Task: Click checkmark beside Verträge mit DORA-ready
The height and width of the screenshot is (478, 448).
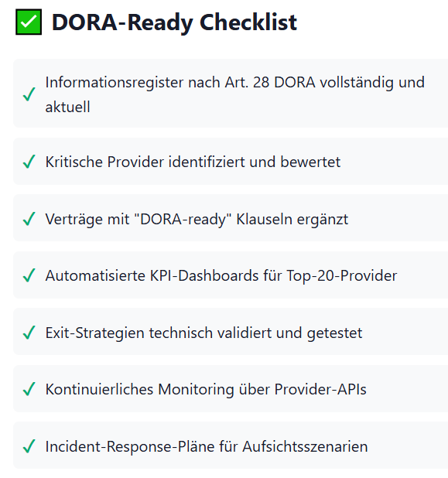Action: tap(29, 219)
